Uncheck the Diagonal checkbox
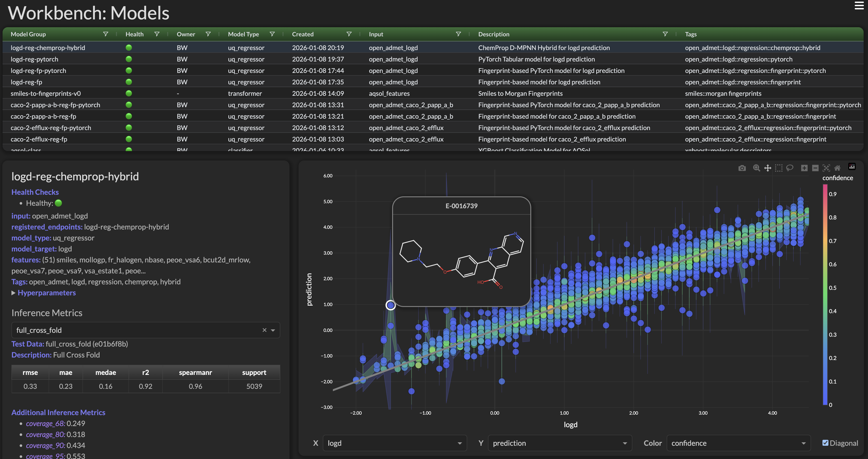868x459 pixels. click(x=825, y=443)
